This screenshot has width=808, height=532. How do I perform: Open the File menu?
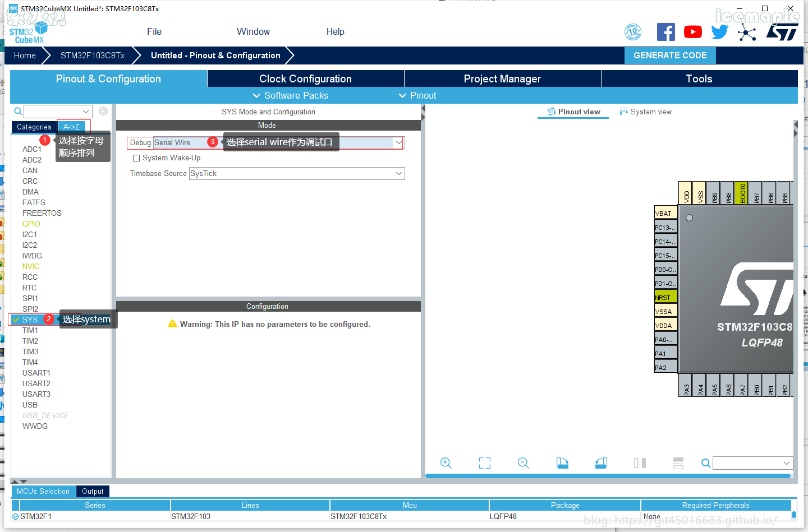(154, 32)
